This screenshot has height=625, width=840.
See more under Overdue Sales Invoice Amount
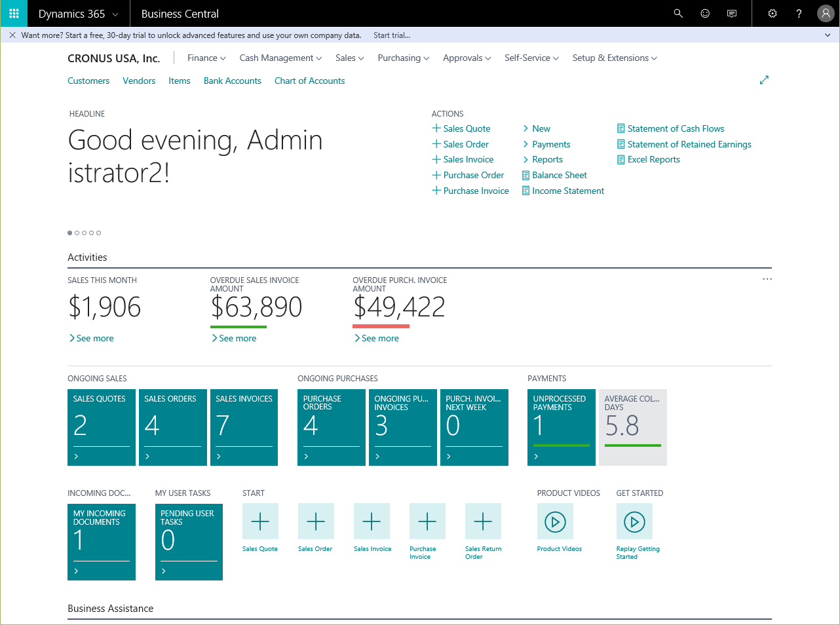(234, 338)
